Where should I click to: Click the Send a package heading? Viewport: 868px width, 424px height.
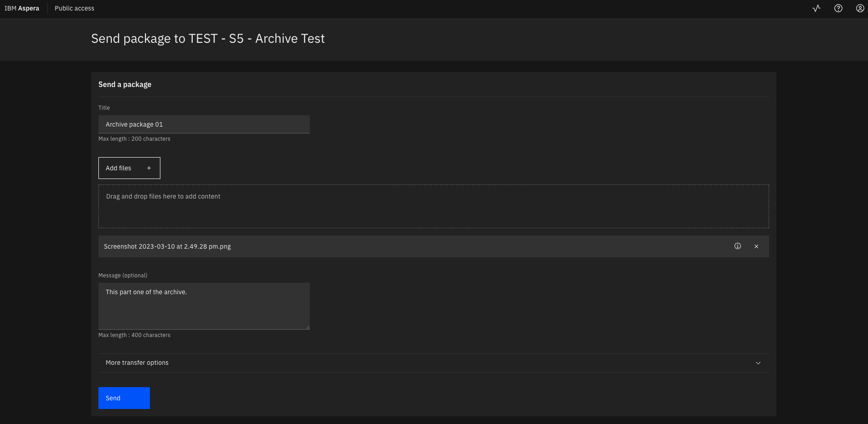click(x=125, y=84)
